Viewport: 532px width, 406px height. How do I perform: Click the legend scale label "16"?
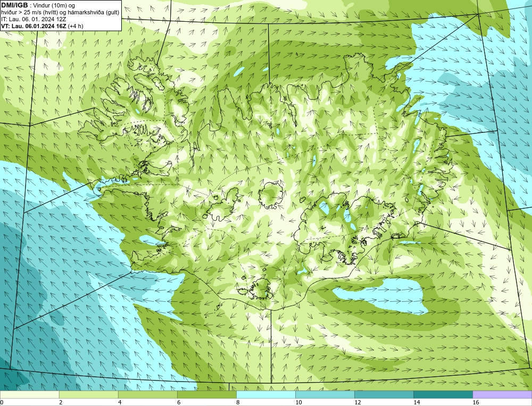(475, 402)
